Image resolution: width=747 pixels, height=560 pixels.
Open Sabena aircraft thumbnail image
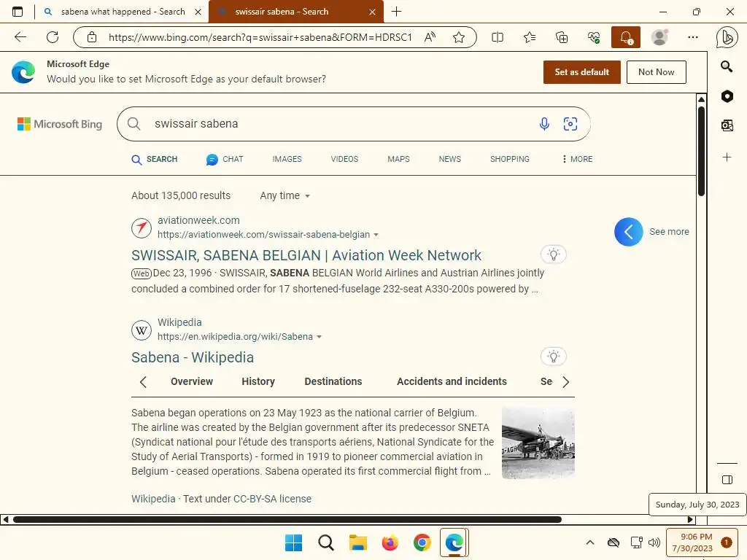click(x=538, y=443)
